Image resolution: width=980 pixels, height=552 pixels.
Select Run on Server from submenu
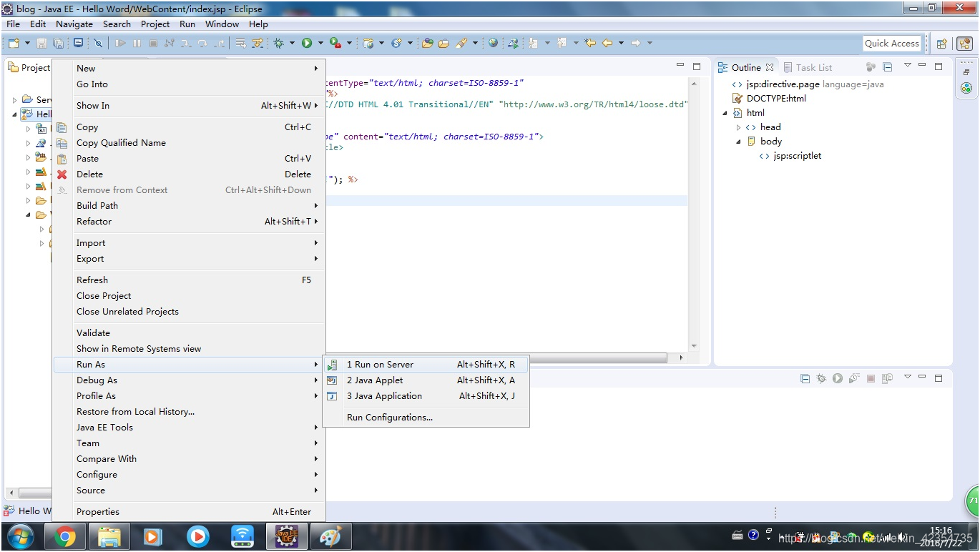tap(426, 365)
